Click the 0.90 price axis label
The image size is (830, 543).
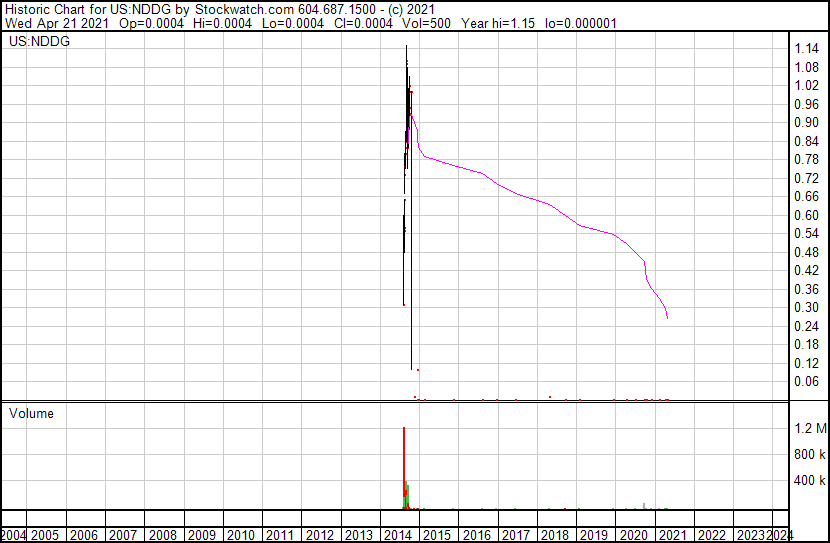pyautogui.click(x=807, y=123)
